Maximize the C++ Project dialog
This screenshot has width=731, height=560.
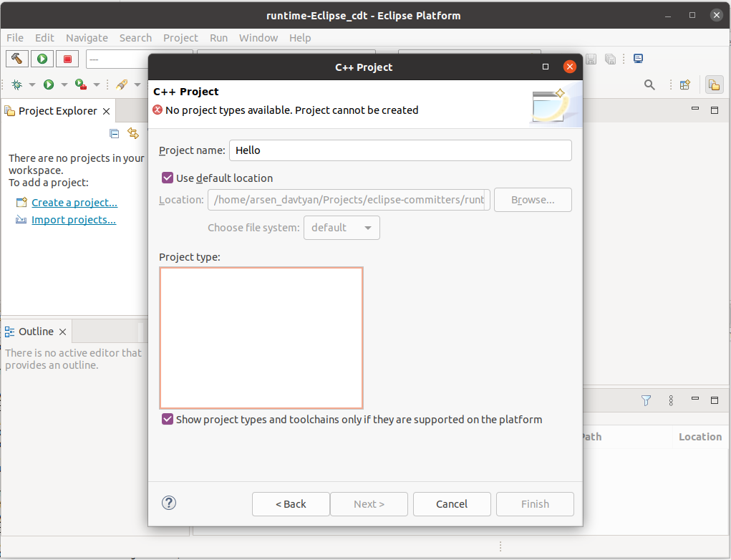[546, 67]
